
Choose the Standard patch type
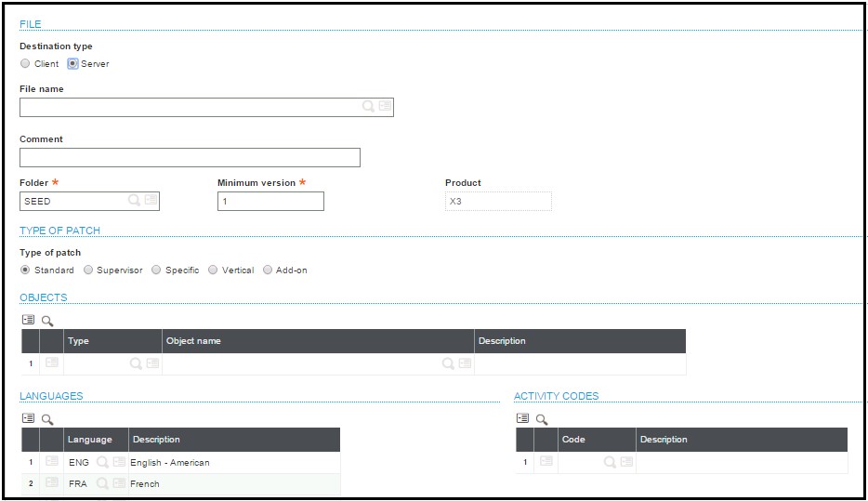click(25, 270)
